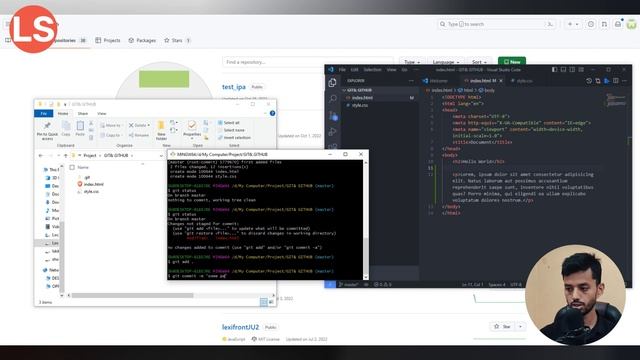The image size is (640, 360).
Task: Collapse the GIT& GITHUB folder in VS Code explorer
Action: [344, 90]
